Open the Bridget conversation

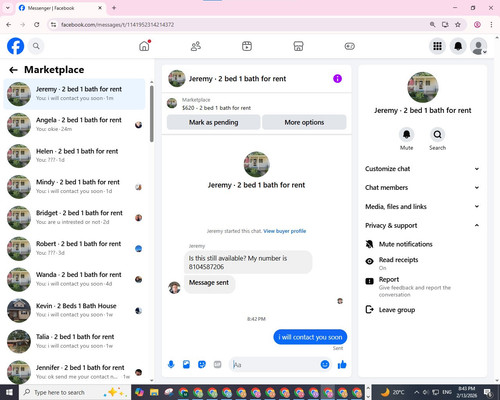coord(74,217)
